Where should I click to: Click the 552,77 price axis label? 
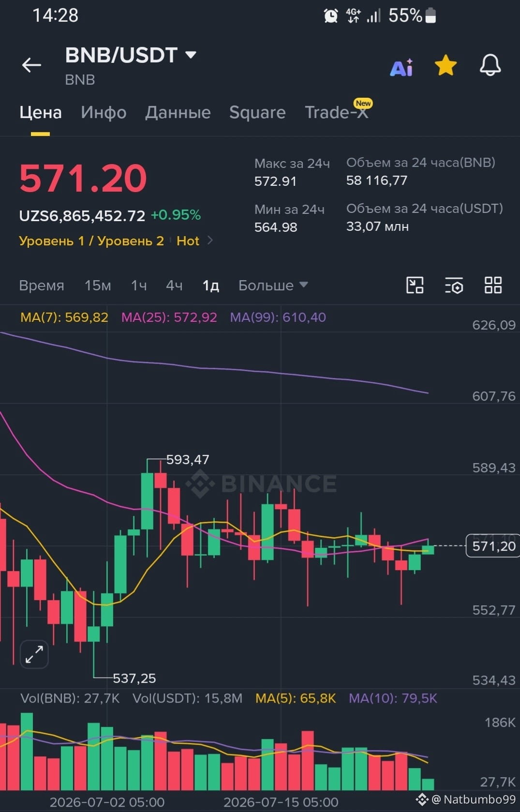pyautogui.click(x=494, y=610)
